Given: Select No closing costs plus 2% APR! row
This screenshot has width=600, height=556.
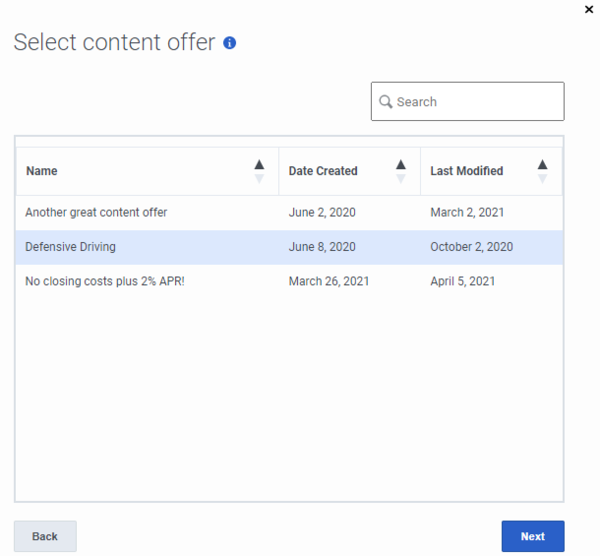Looking at the screenshot, I should click(289, 282).
